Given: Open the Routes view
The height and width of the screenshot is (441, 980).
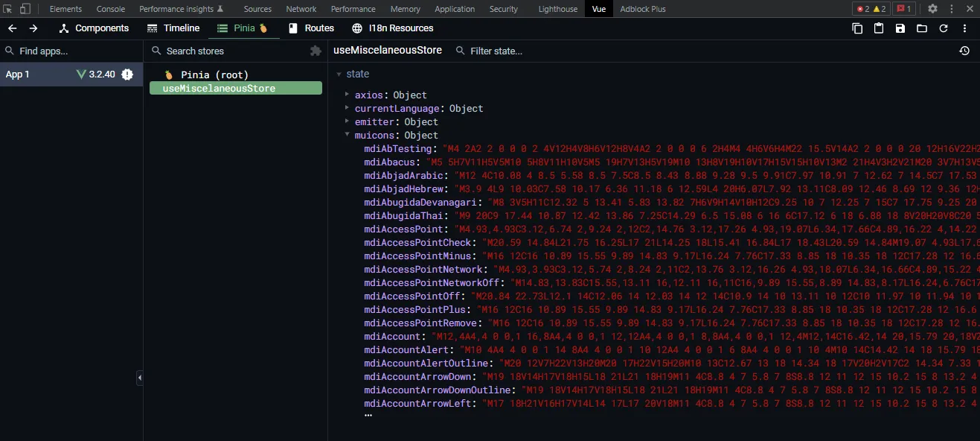Looking at the screenshot, I should pyautogui.click(x=311, y=28).
